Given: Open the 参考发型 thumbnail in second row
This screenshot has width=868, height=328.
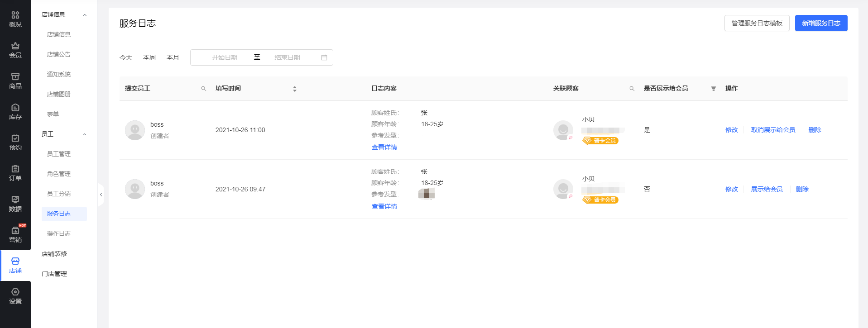Looking at the screenshot, I should [x=426, y=194].
